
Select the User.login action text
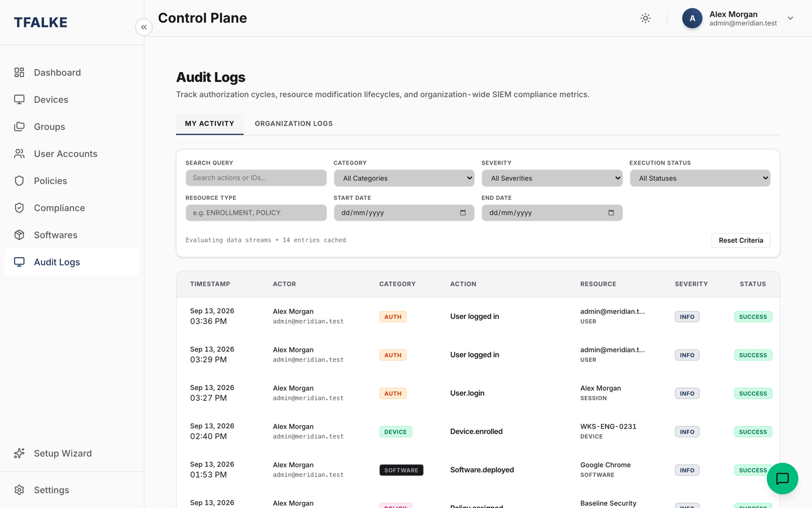(467, 393)
